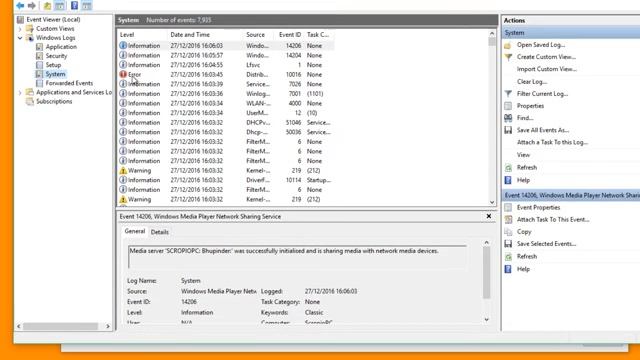Select DHCPv event 51046 row
640x360 pixels.
[x=226, y=123]
